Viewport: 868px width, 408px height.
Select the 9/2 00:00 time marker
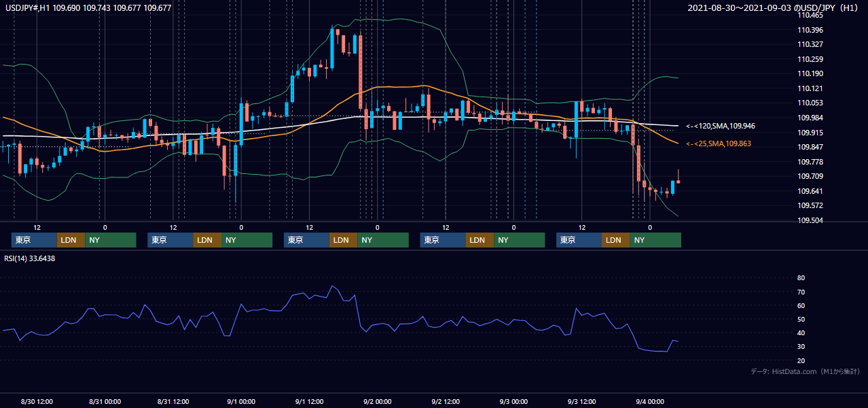(377, 401)
